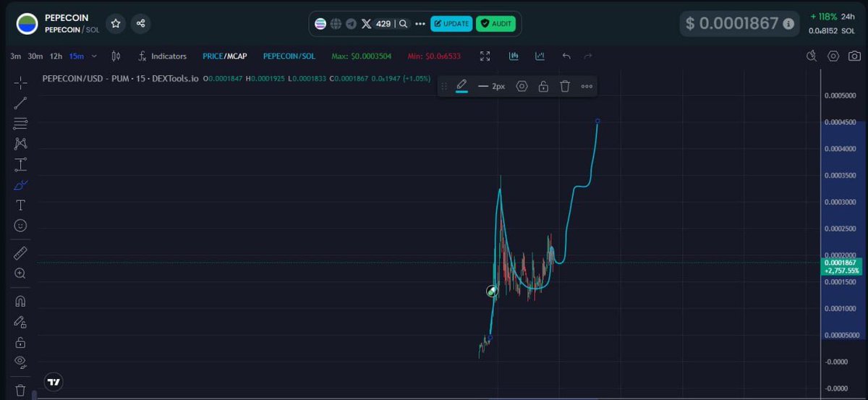Click the UPDATE button
868x400 pixels.
pos(451,24)
